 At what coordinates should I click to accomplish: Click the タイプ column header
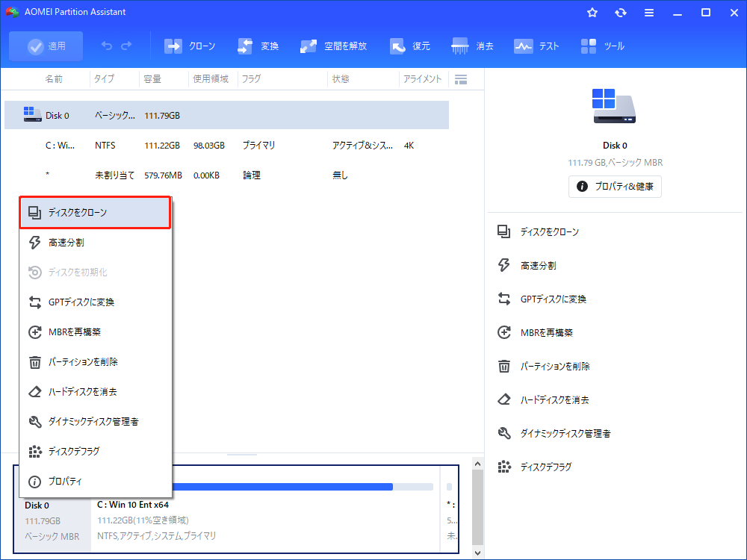coord(104,79)
